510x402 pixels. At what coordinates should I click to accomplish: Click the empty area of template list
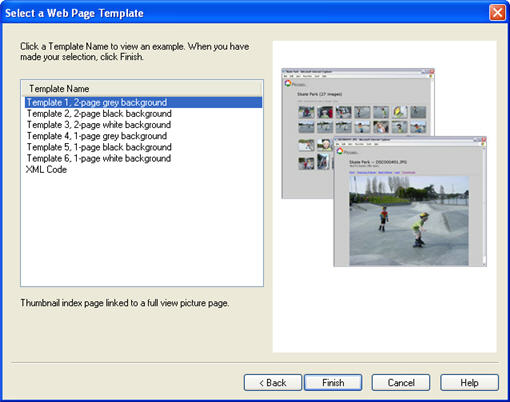coord(142,230)
